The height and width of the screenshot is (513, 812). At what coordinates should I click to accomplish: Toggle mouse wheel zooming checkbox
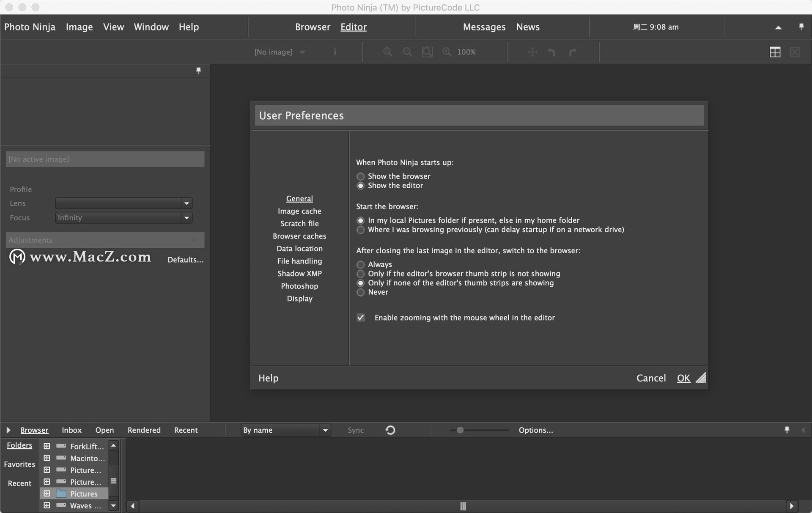click(361, 318)
